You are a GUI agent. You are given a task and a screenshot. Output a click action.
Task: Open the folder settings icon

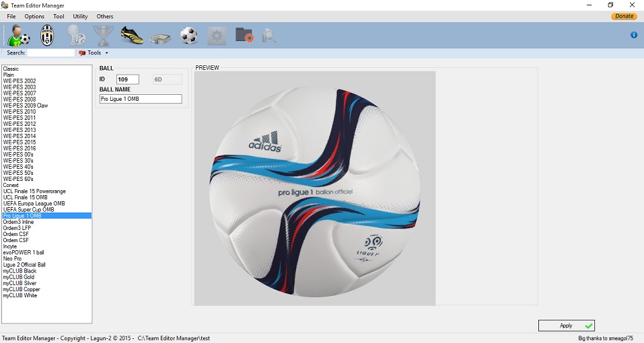[x=245, y=35]
